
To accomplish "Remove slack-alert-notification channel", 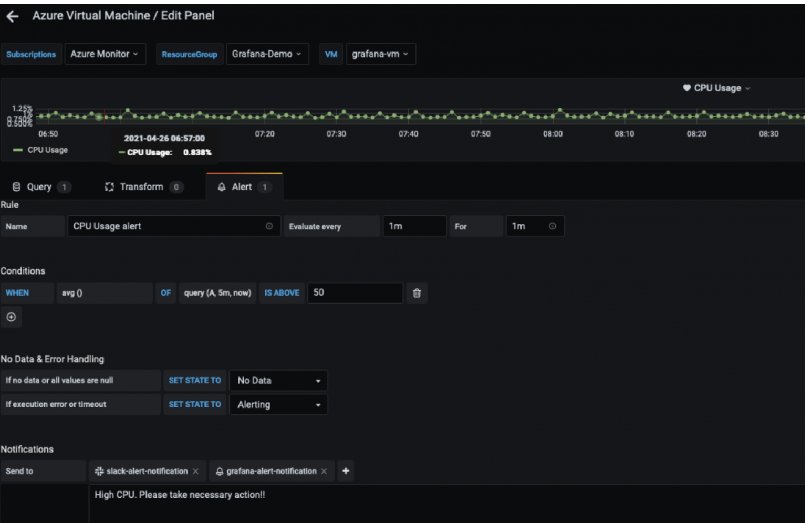I will [195, 471].
